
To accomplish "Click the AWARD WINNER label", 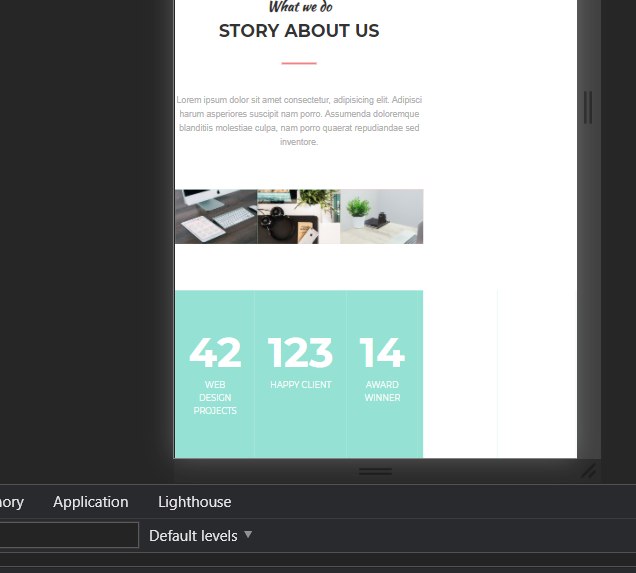I will point(382,391).
